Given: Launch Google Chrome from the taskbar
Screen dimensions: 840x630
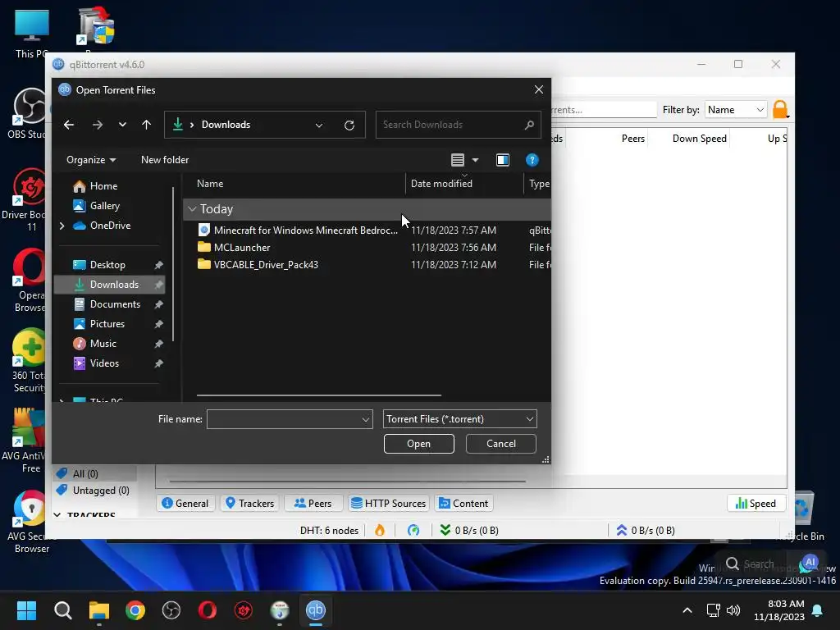Looking at the screenshot, I should [x=135, y=610].
